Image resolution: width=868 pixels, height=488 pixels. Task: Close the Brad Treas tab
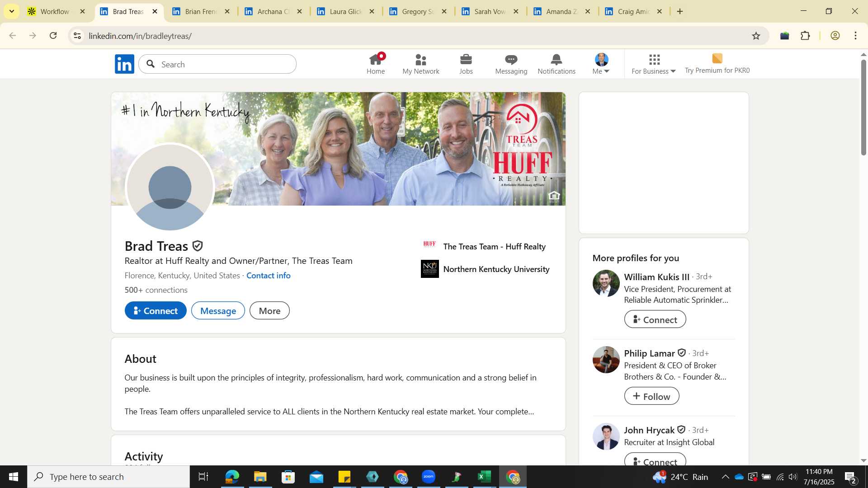click(155, 11)
